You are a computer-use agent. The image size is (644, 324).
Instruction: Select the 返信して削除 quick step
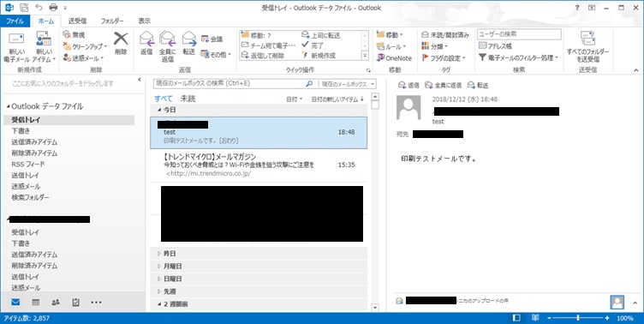coord(263,56)
